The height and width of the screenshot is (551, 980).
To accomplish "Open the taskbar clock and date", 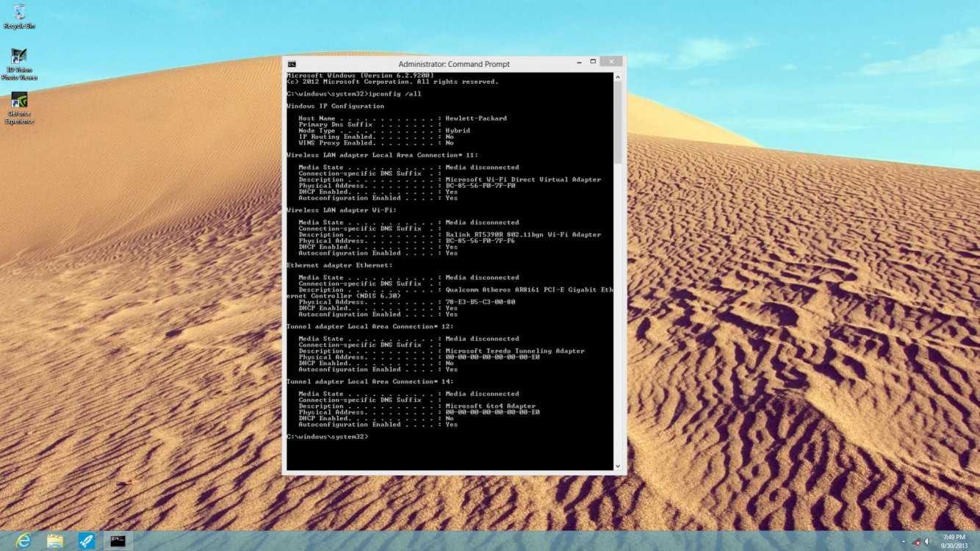I will [954, 541].
